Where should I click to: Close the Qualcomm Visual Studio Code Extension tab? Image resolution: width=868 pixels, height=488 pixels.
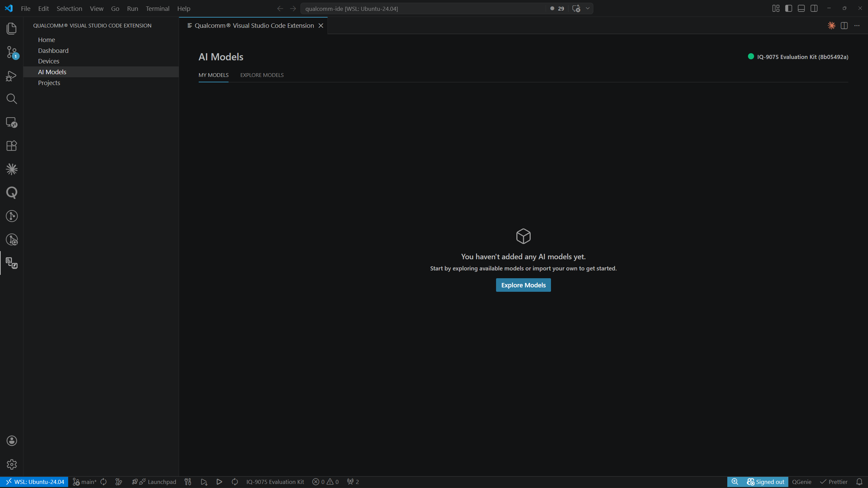click(x=321, y=26)
